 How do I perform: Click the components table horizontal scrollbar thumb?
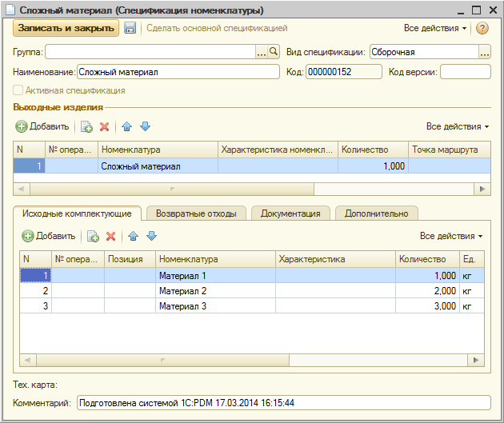pos(162,360)
